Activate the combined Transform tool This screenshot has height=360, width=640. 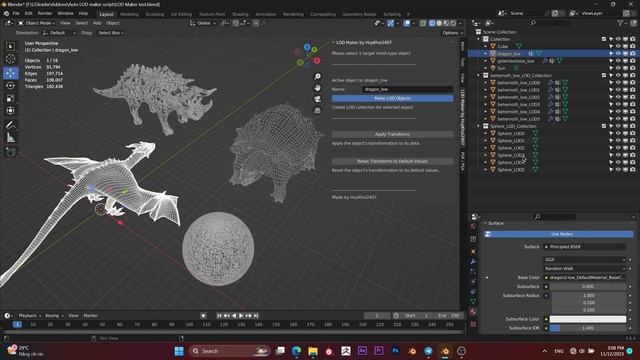(x=11, y=111)
